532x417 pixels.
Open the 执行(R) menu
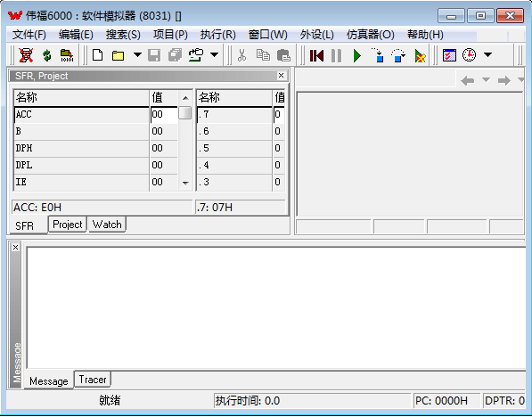pos(217,35)
